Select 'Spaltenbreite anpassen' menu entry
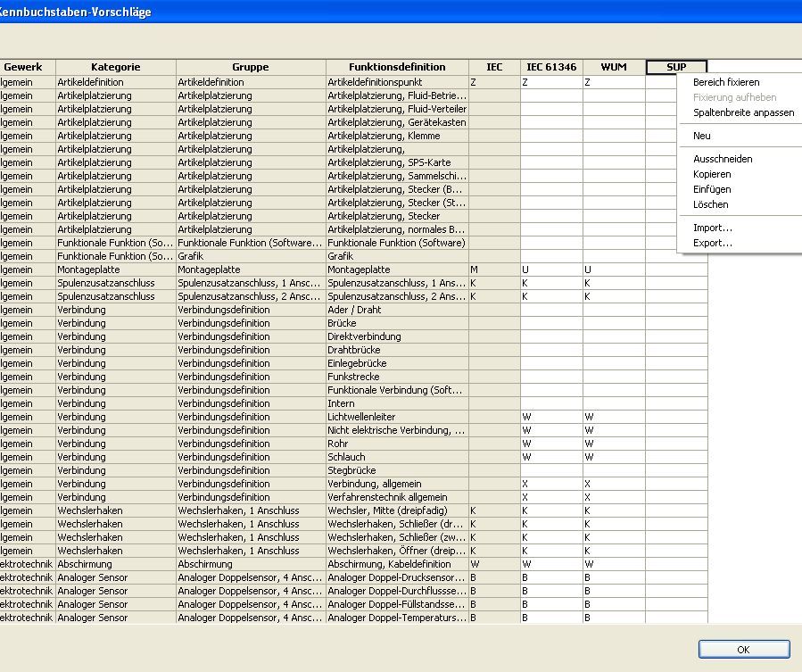The image size is (802, 672). click(x=744, y=112)
